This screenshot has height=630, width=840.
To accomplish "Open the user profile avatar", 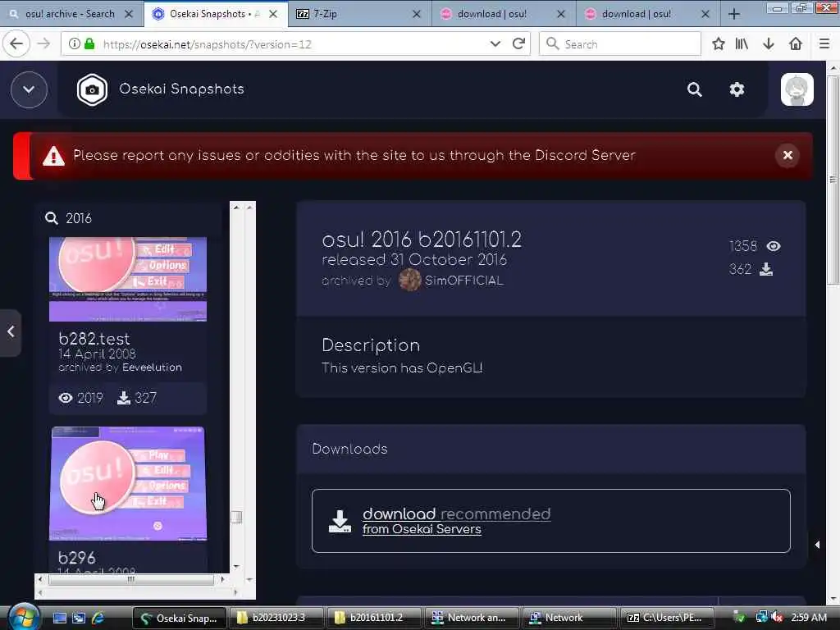I will click(797, 89).
